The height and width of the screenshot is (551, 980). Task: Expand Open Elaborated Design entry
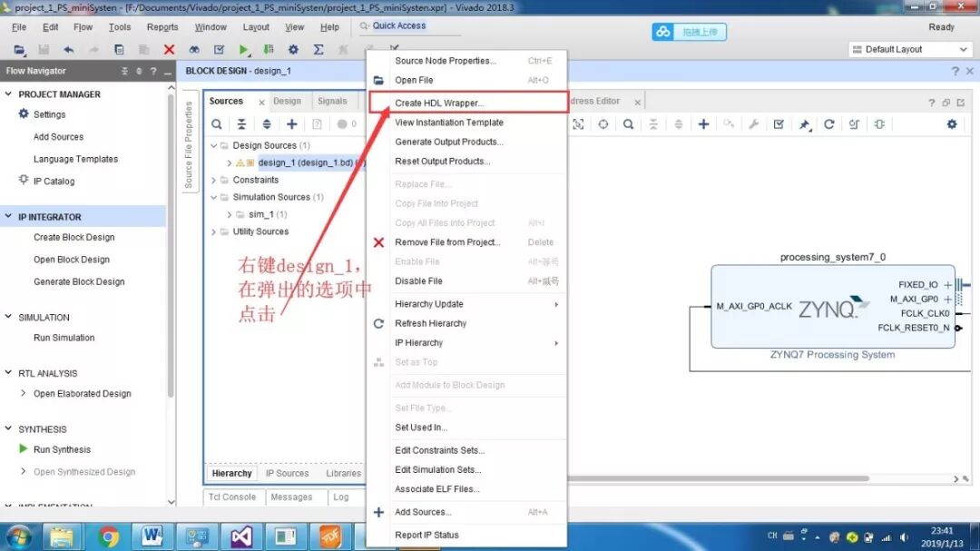(x=23, y=393)
